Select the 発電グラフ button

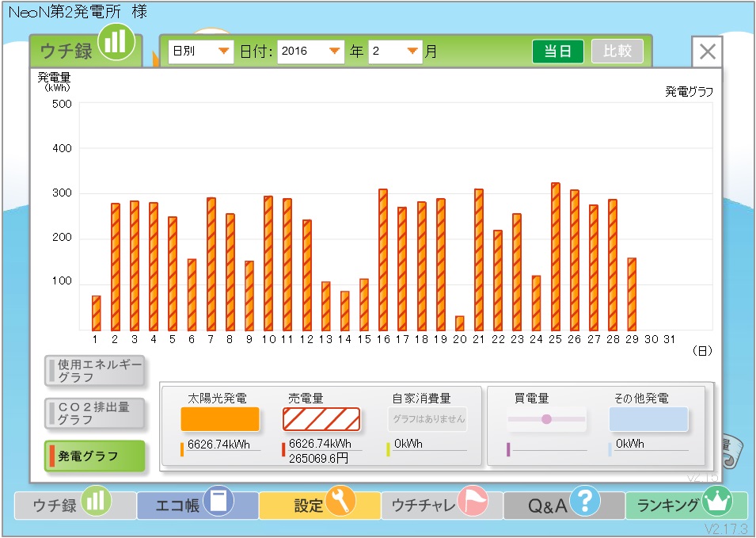(x=94, y=456)
